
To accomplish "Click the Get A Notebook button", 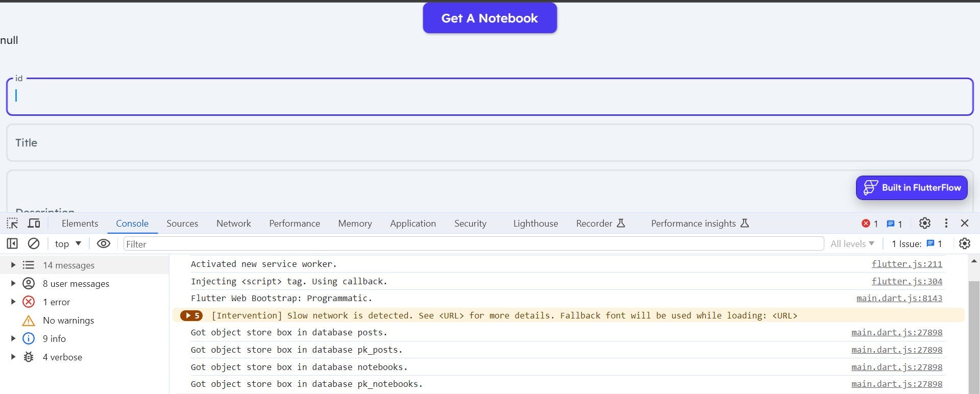I will tap(490, 18).
